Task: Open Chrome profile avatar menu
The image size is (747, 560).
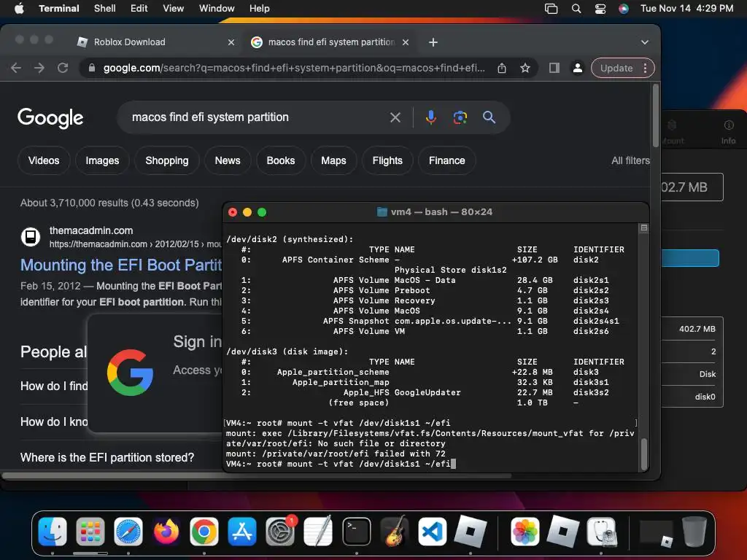Action: 578,68
